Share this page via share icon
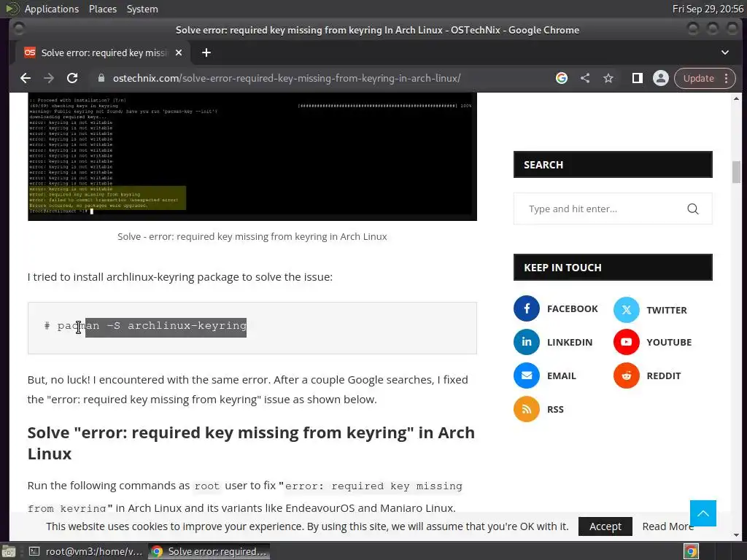The width and height of the screenshot is (747, 560). (585, 78)
